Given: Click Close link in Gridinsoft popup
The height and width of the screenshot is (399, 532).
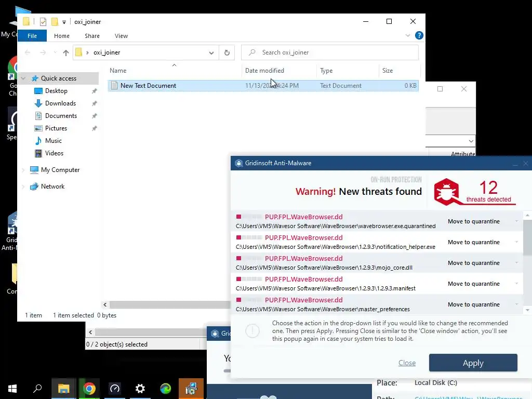Looking at the screenshot, I should click(407, 363).
